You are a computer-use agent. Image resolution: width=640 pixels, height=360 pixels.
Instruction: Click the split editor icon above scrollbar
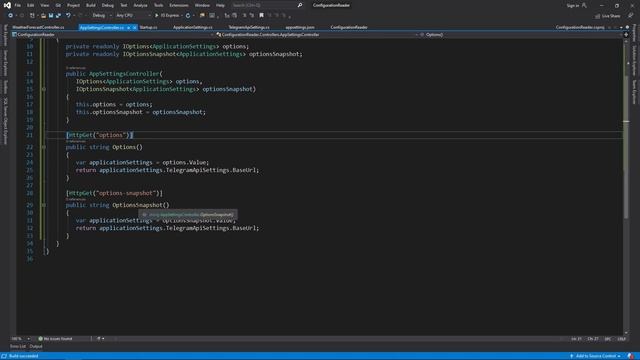point(626,35)
